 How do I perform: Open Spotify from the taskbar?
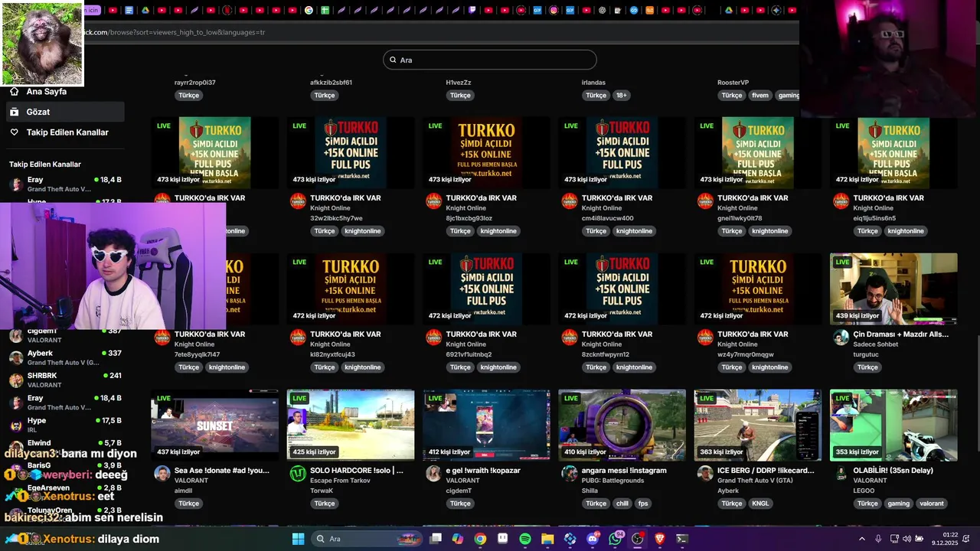525,539
